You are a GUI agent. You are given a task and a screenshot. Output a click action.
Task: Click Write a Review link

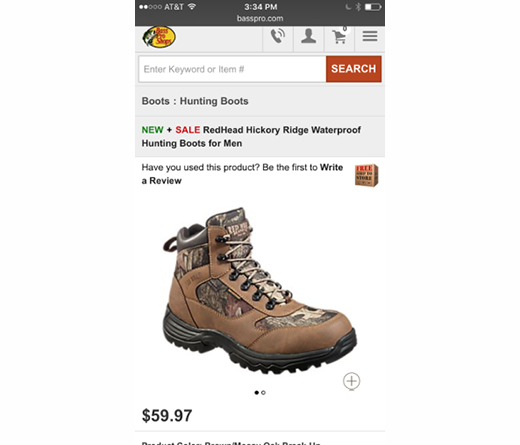point(242,174)
